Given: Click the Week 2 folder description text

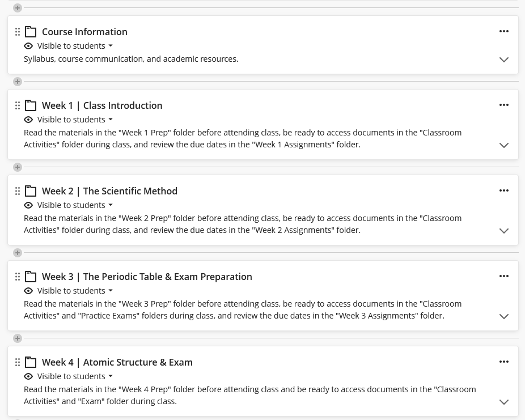Looking at the screenshot, I should pos(243,224).
